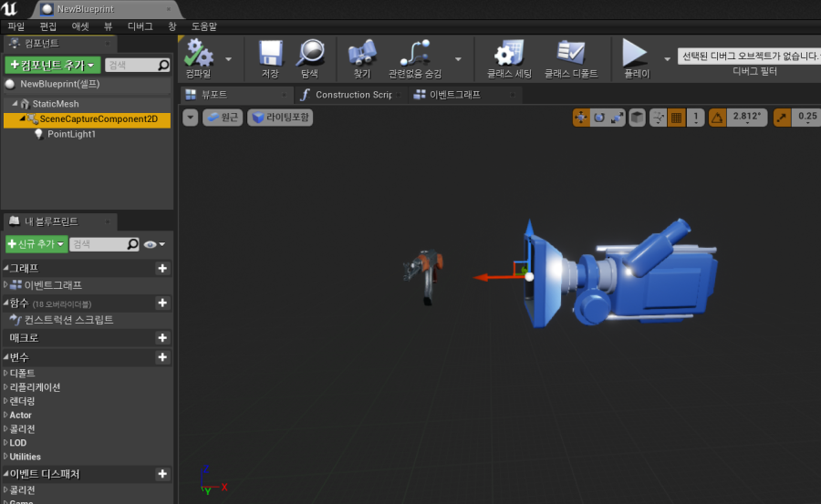The height and width of the screenshot is (504, 821).
Task: Click the 라이팅포함 (Lit) view mode button
Action: coord(280,118)
